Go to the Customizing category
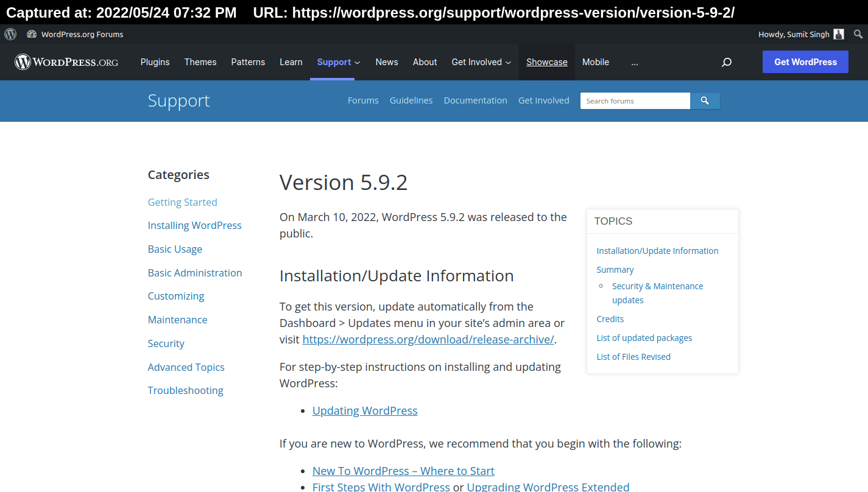The image size is (868, 492). point(176,296)
